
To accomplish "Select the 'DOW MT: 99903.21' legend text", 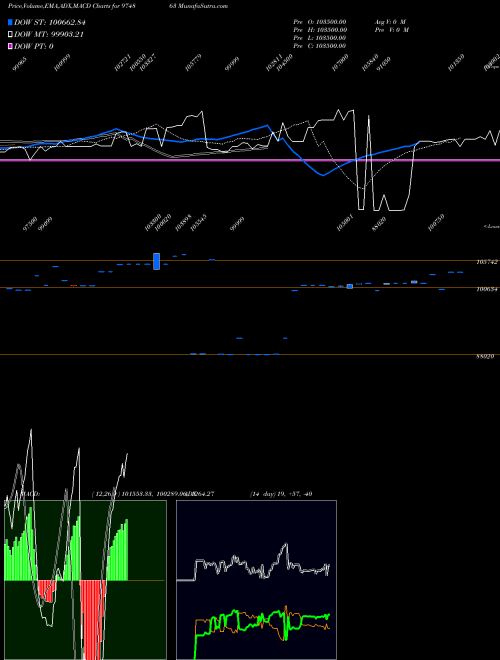I will 49,35.
